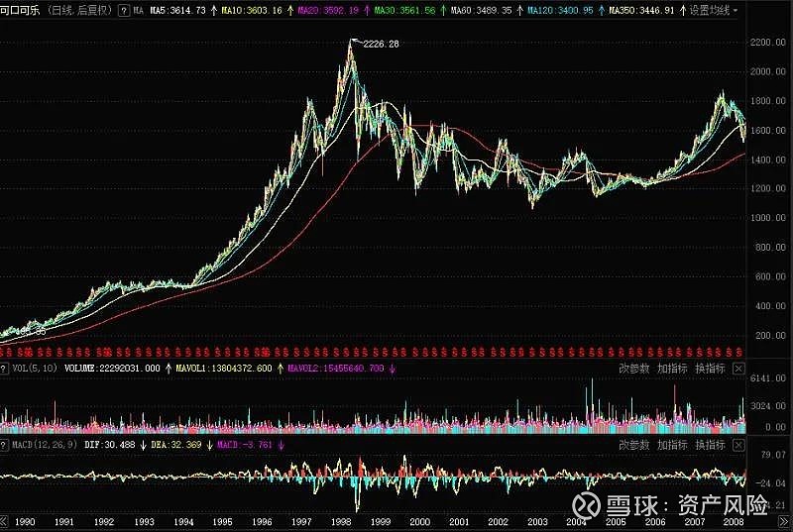Open the MACD(12,26,9) help question-mark icon

pos(4,445)
